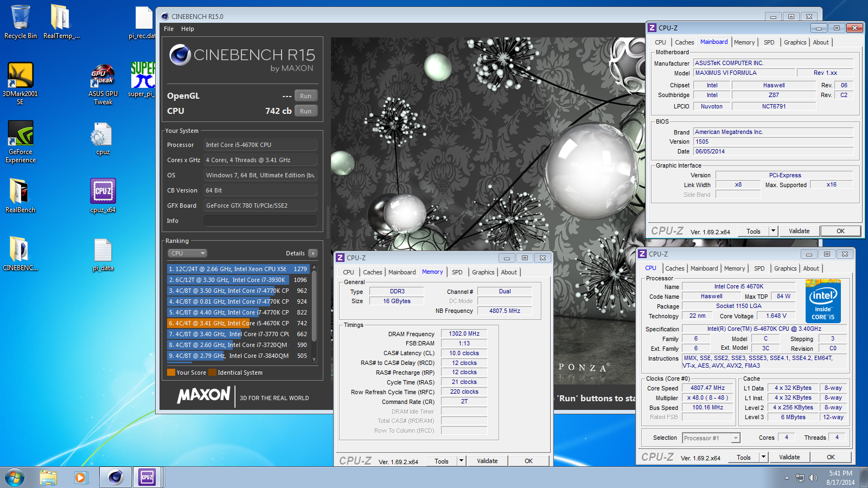Open Tools dropdown arrow in CPU tab CPU-Z window
The width and height of the screenshot is (868, 488).
click(763, 457)
